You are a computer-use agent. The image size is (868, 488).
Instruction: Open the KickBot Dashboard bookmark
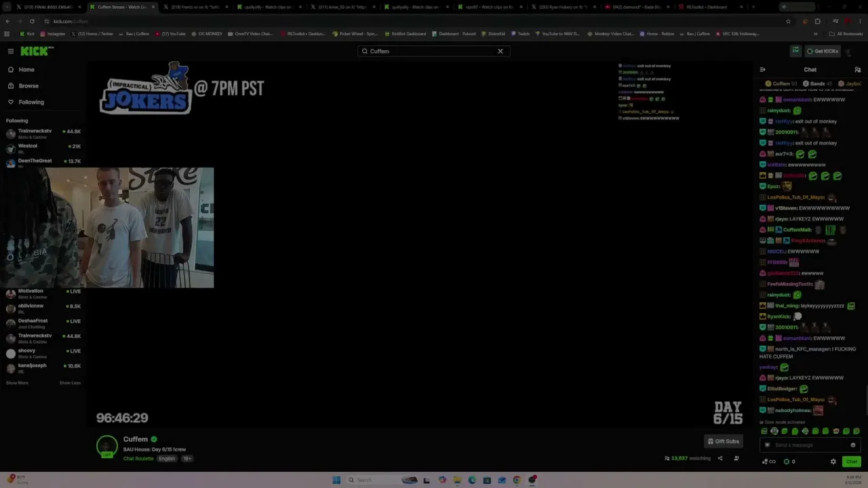[405, 33]
